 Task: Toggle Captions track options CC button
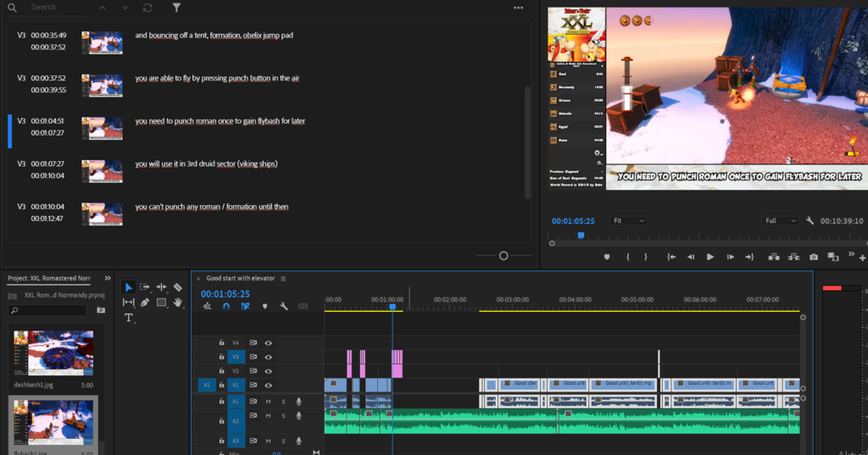click(x=303, y=306)
